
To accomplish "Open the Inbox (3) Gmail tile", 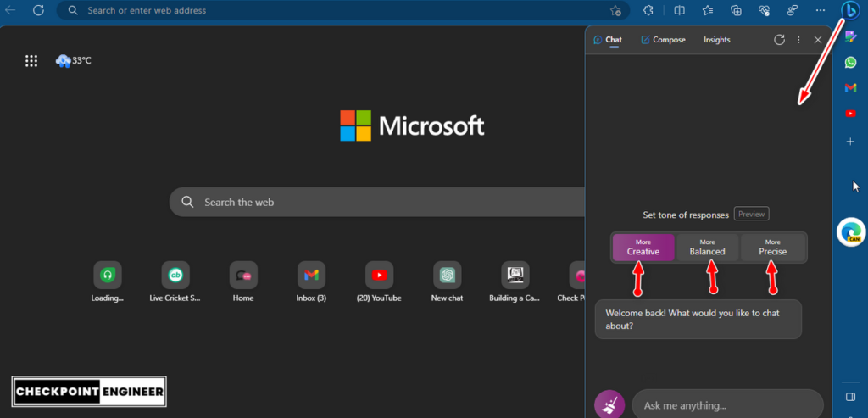I will 311,282.
